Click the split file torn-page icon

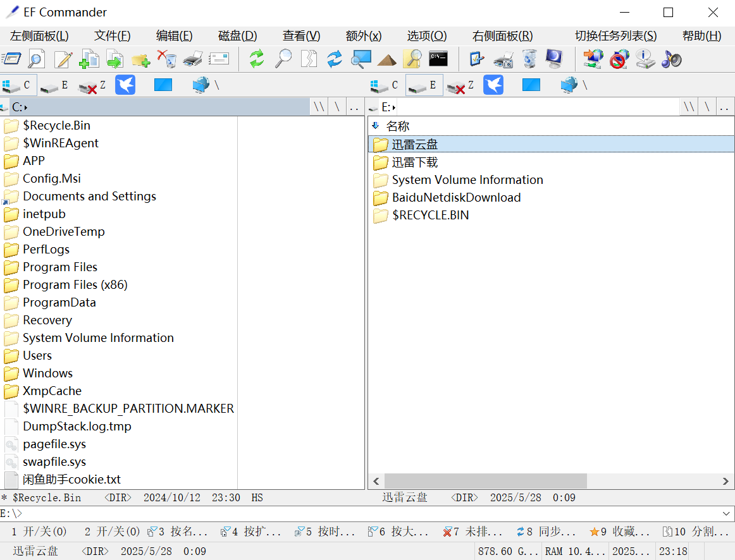pyautogui.click(x=309, y=59)
